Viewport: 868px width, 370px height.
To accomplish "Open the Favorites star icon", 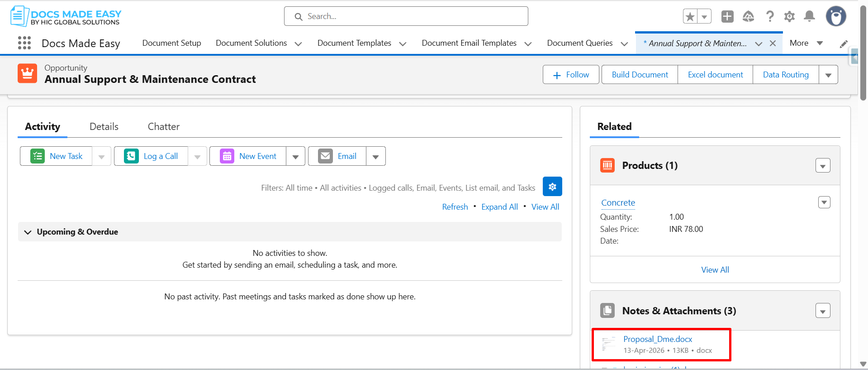I will 690,17.
